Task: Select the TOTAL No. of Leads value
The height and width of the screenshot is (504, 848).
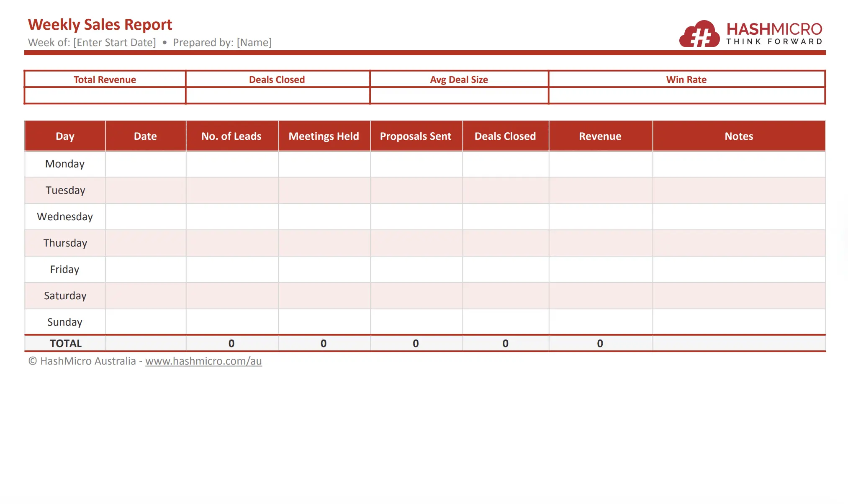Action: click(x=231, y=344)
